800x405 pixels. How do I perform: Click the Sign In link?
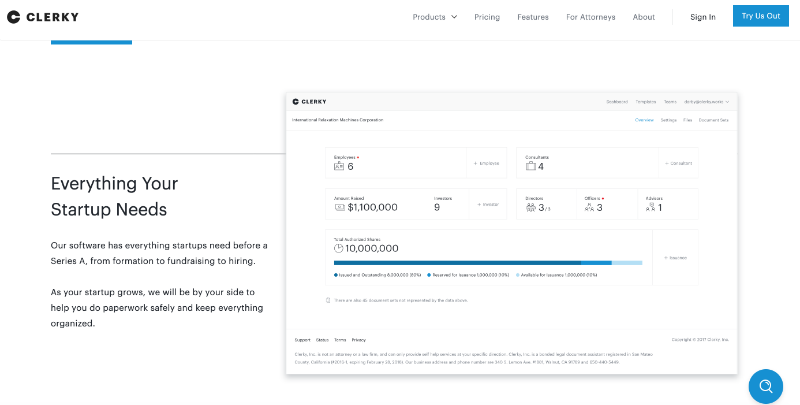703,17
